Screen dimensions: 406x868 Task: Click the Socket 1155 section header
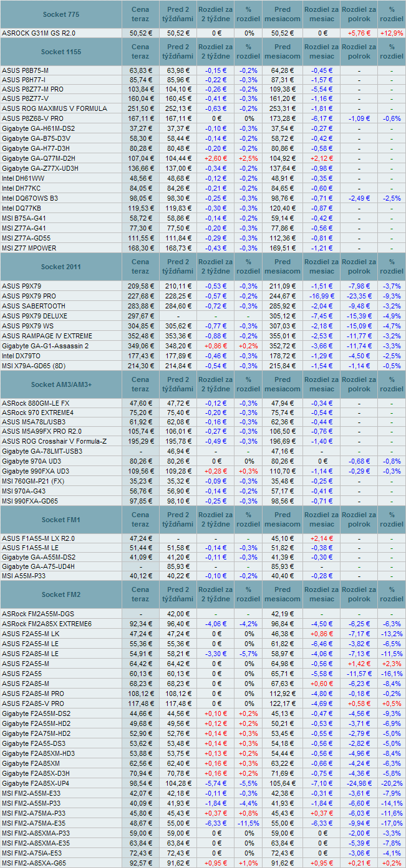coord(60,52)
